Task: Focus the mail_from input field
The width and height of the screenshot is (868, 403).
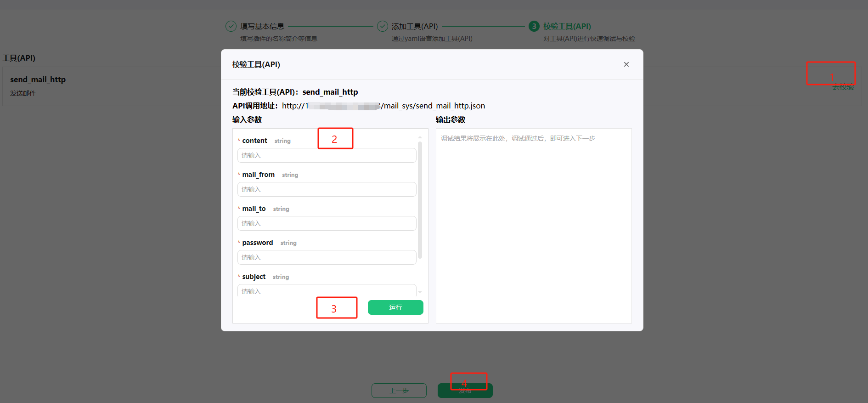Action: pos(327,189)
